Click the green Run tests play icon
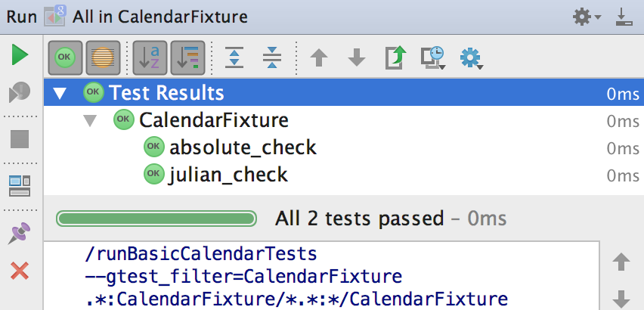This screenshot has height=310, width=644. 20,54
